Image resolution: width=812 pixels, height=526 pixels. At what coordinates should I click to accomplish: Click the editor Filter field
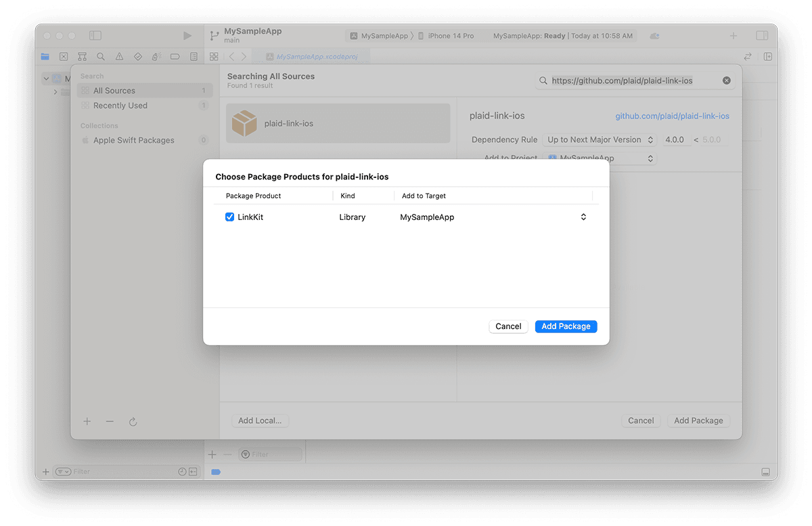[x=271, y=454]
